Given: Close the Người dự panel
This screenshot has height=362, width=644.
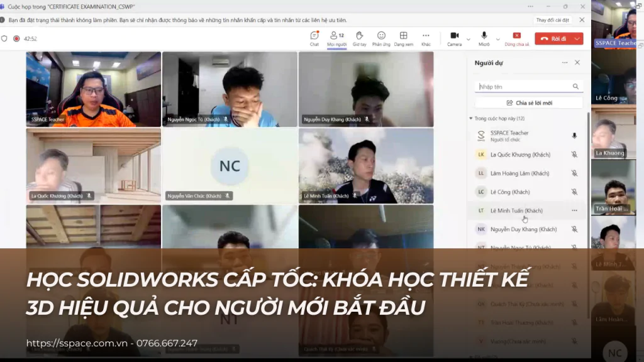Looking at the screenshot, I should (577, 62).
